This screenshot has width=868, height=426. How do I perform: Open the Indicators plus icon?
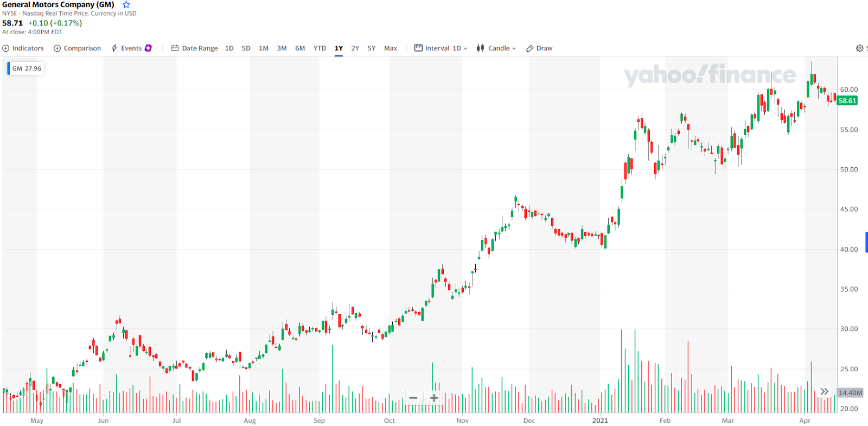pos(6,48)
